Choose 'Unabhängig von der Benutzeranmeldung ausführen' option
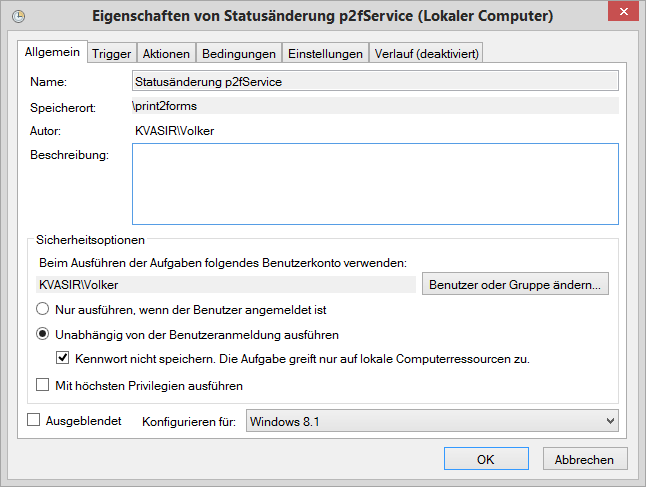The width and height of the screenshot is (646, 487). [43, 334]
